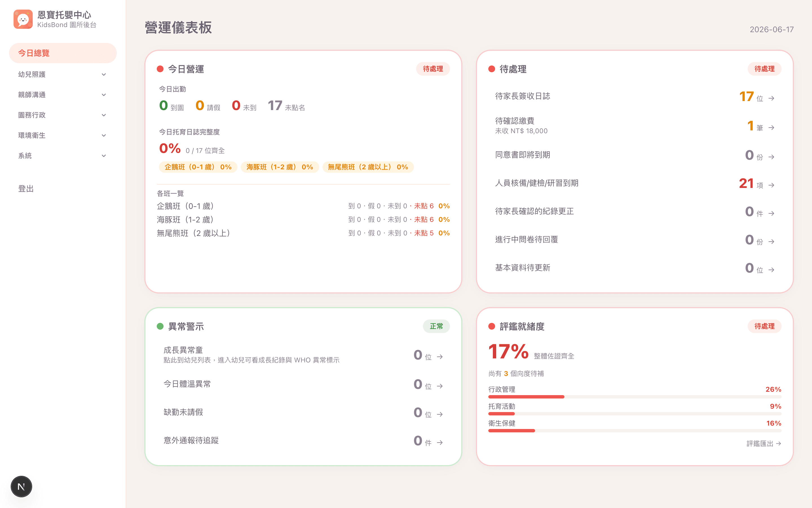812x508 pixels.
Task: Click arrow in the 同意書即將到期 row
Action: 771,157
